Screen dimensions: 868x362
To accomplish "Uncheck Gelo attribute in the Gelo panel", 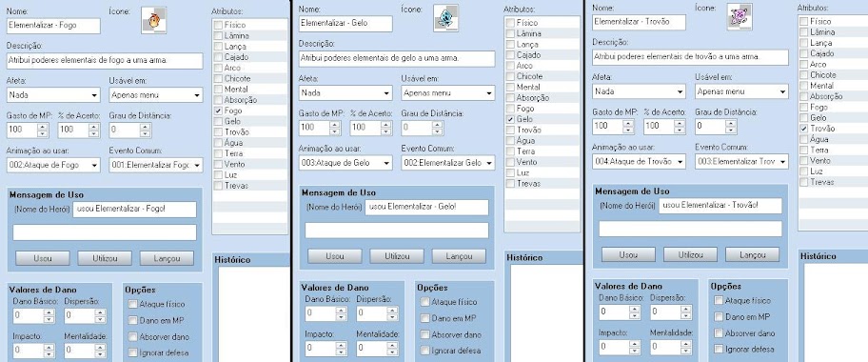I will tap(510, 119).
